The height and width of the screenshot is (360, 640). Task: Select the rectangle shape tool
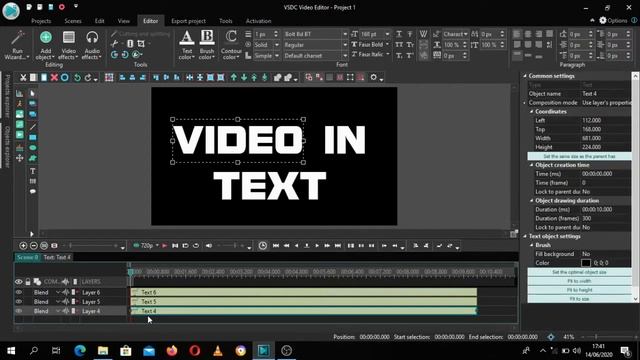33,138
